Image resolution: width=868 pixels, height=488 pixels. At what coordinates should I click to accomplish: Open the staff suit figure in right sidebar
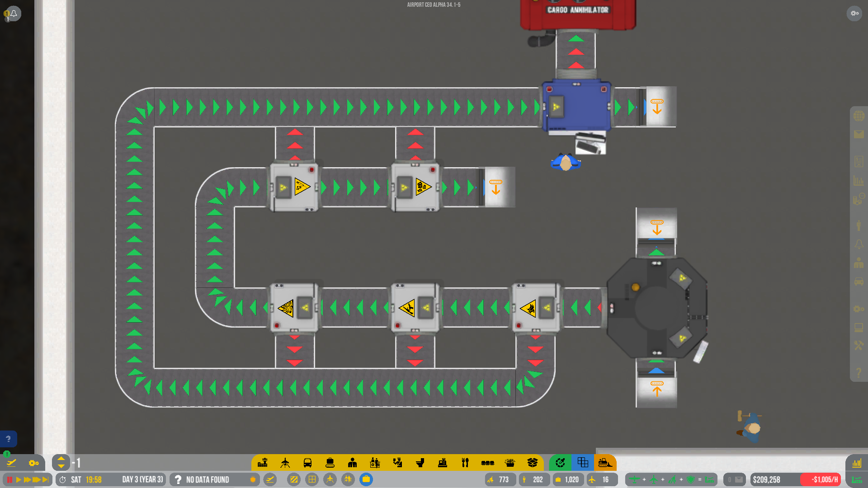click(x=859, y=263)
